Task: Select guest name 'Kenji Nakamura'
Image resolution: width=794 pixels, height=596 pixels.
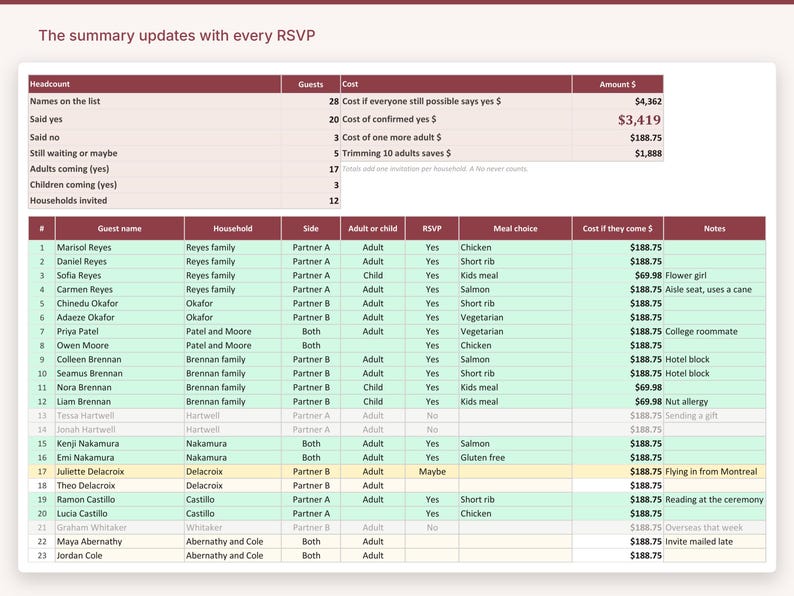Action: click(88, 444)
